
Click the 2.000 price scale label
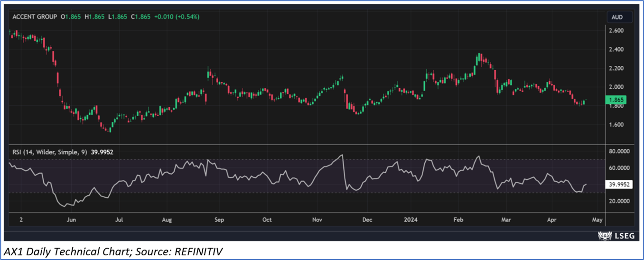616,87
